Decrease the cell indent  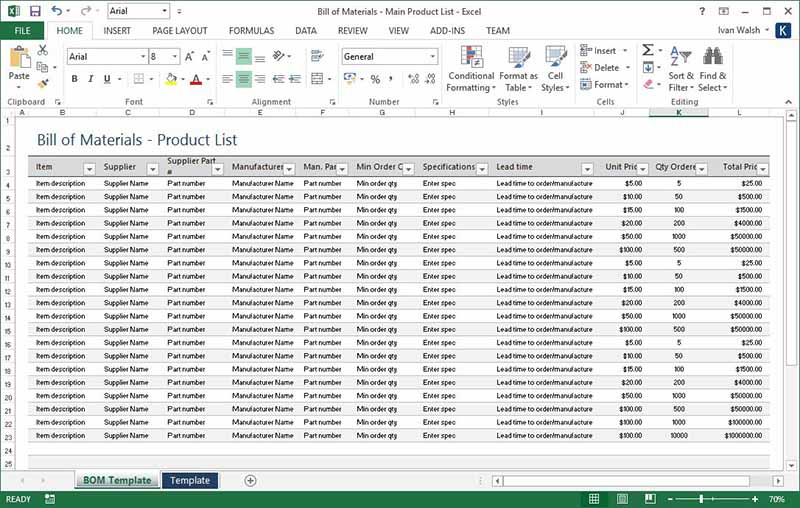[278, 79]
